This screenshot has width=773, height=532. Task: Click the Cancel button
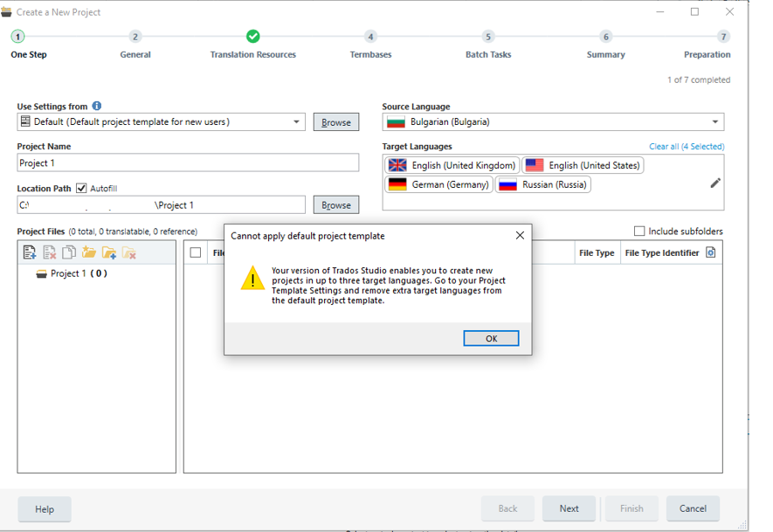coord(693,508)
